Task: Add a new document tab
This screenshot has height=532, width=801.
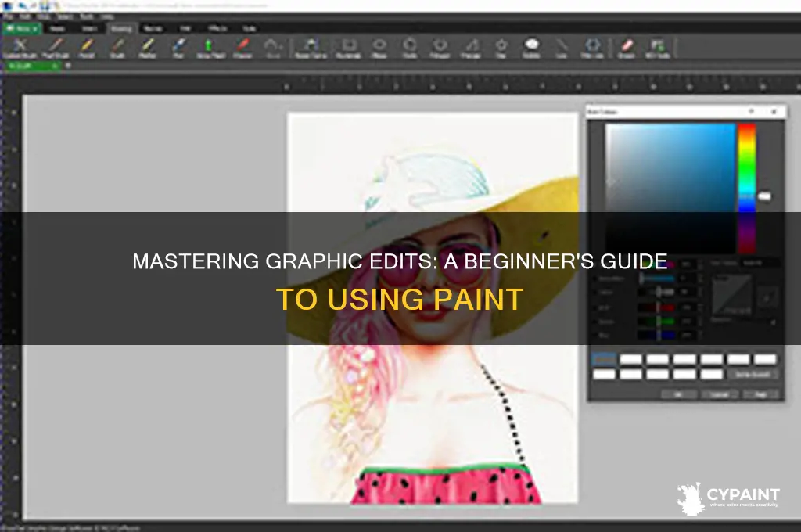Action: tap(68, 66)
